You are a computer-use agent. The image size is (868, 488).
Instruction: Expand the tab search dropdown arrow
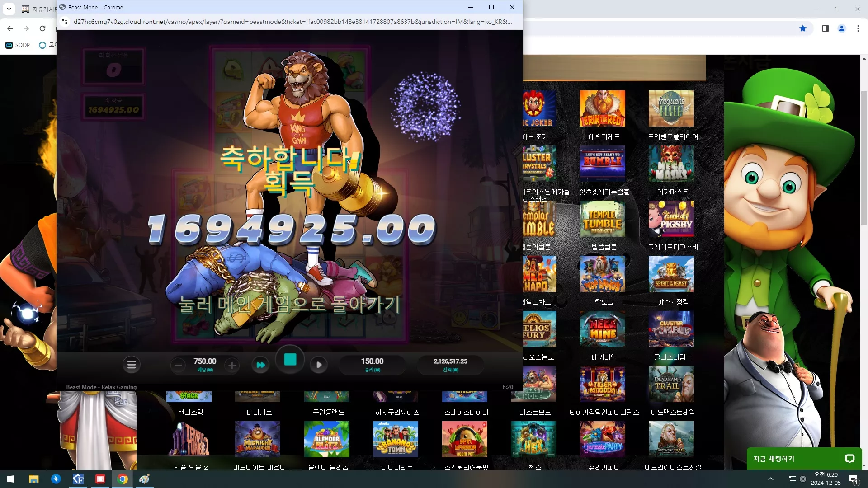[x=9, y=9]
